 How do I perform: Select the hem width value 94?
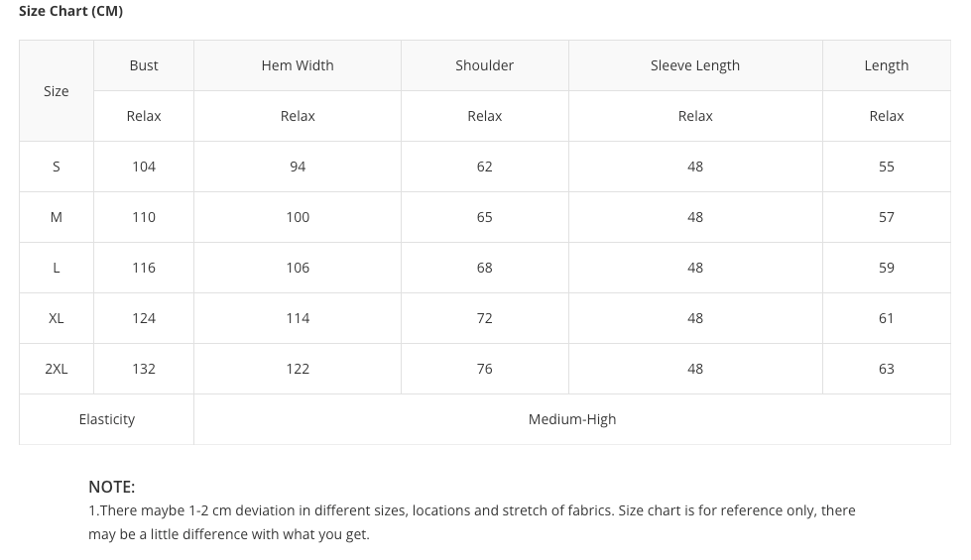(298, 167)
